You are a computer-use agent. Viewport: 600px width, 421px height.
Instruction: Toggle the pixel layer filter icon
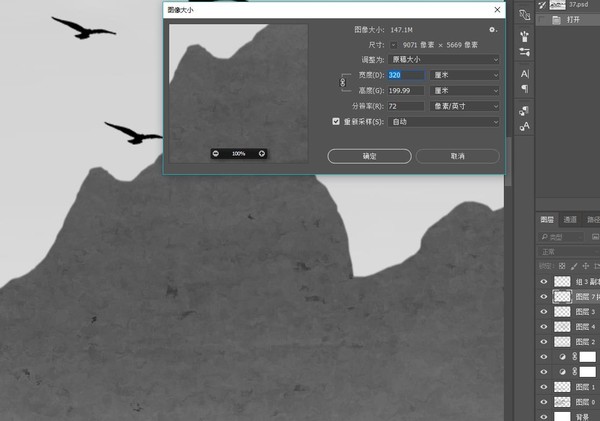tap(595, 237)
